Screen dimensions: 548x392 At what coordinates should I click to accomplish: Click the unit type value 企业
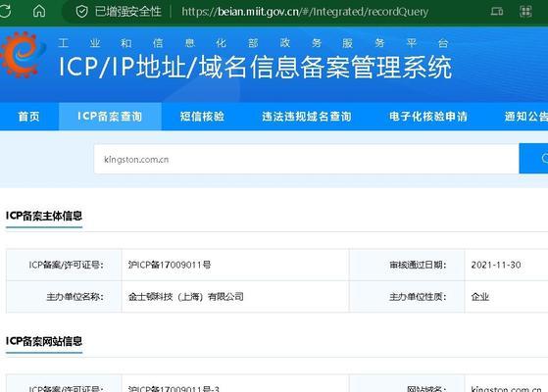[x=479, y=297]
